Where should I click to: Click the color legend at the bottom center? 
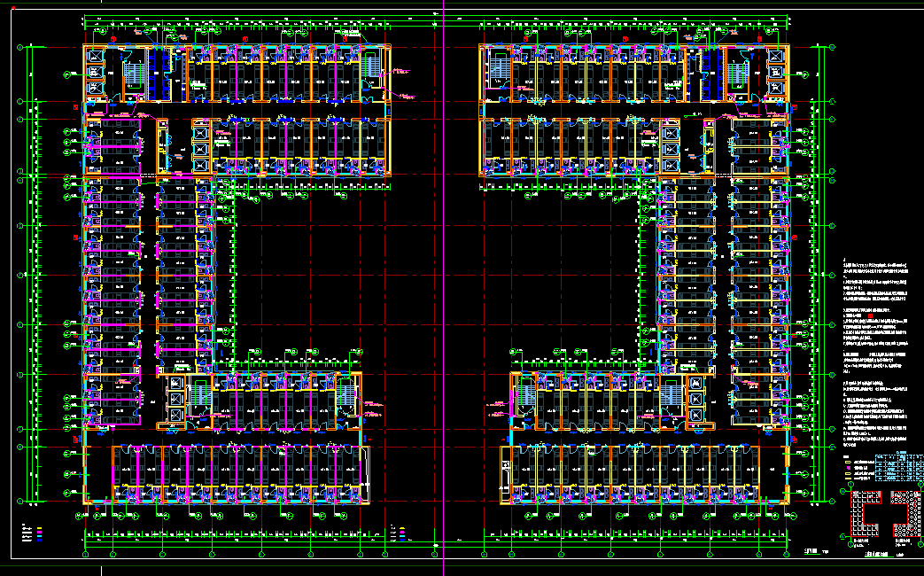tap(398, 532)
